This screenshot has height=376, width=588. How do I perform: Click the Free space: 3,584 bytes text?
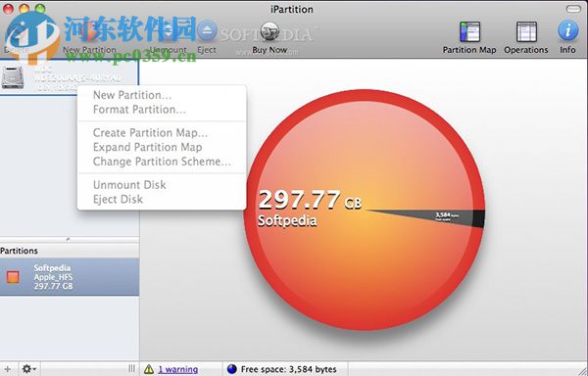[x=288, y=369]
